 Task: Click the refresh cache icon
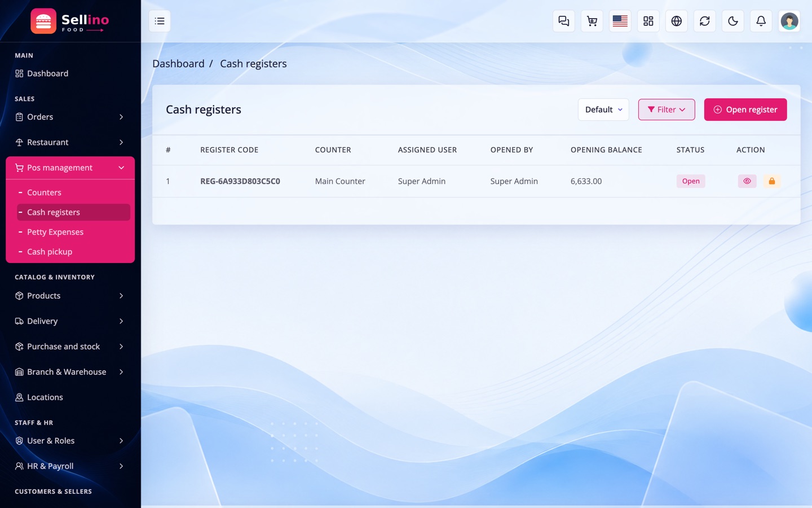click(705, 21)
